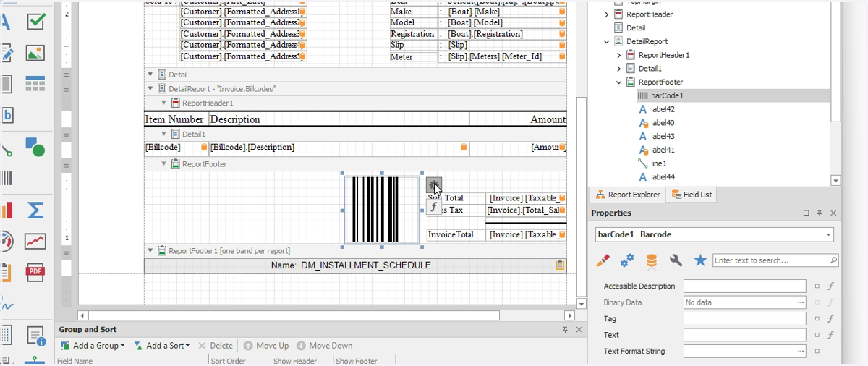This screenshot has height=366, width=868.
Task: Maximize the Properties panel
Action: (807, 213)
